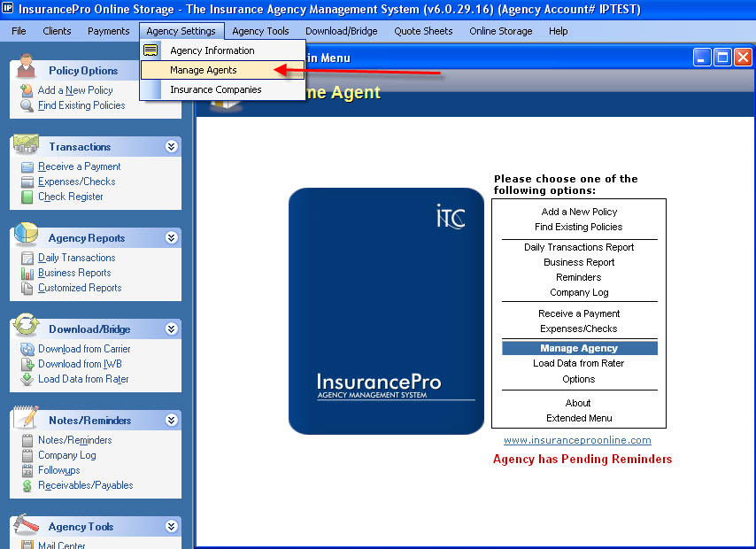Collapse the Transactions panel chevron
This screenshot has width=756, height=549.
171,146
